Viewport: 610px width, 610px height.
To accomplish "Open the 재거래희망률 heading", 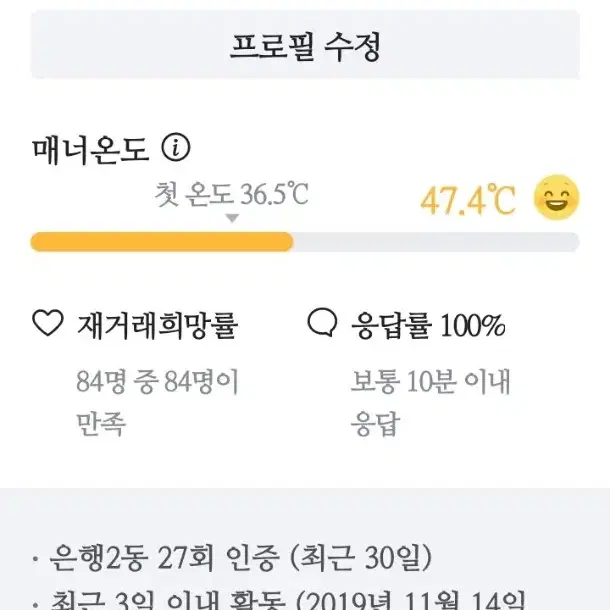I will pos(157,326).
